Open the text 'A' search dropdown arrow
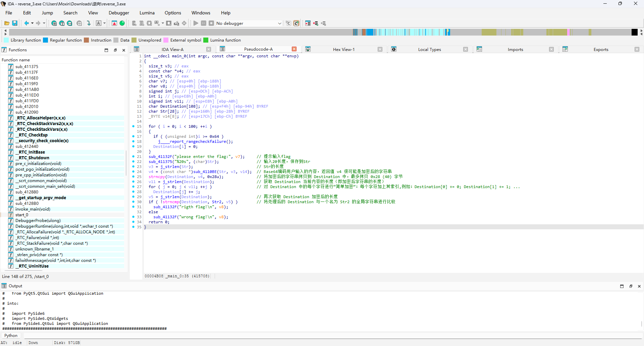 coord(105,23)
